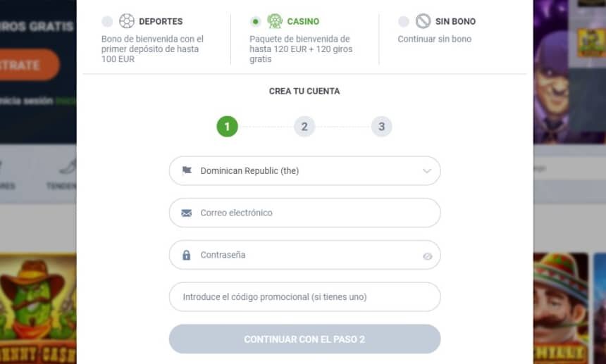The width and height of the screenshot is (606, 364).
Task: Jump to step 3 of registration
Action: coord(381,127)
